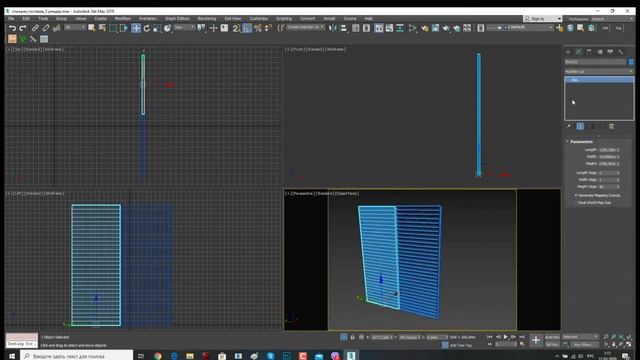Click Configure Modifier Sets icon

[x=611, y=127]
